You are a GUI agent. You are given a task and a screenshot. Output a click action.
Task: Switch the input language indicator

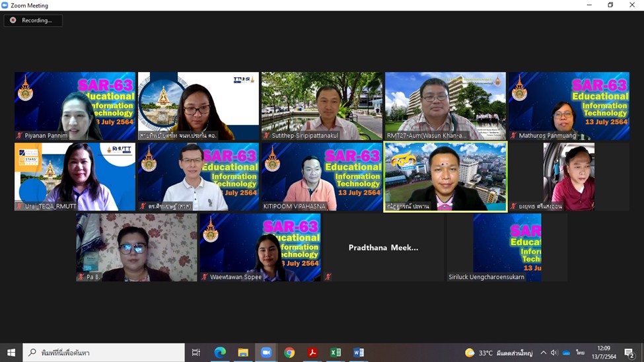click(580, 353)
